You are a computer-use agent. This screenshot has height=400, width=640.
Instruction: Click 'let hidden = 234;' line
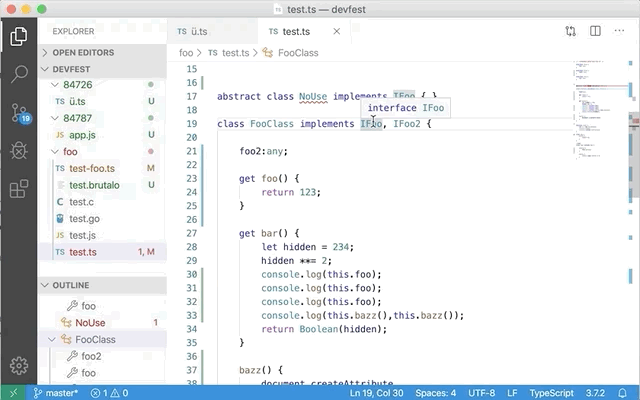(307, 247)
